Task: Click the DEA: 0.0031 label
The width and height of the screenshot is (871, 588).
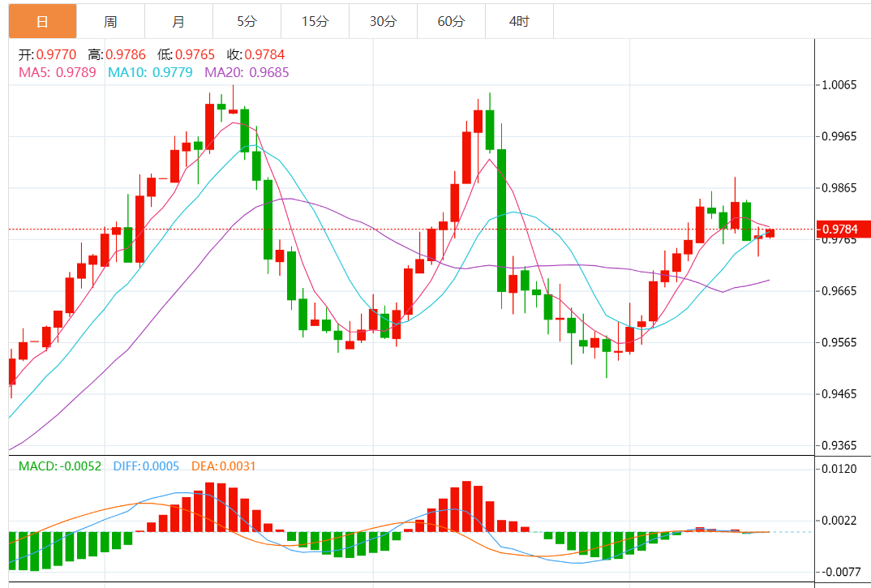Action: pyautogui.click(x=223, y=466)
